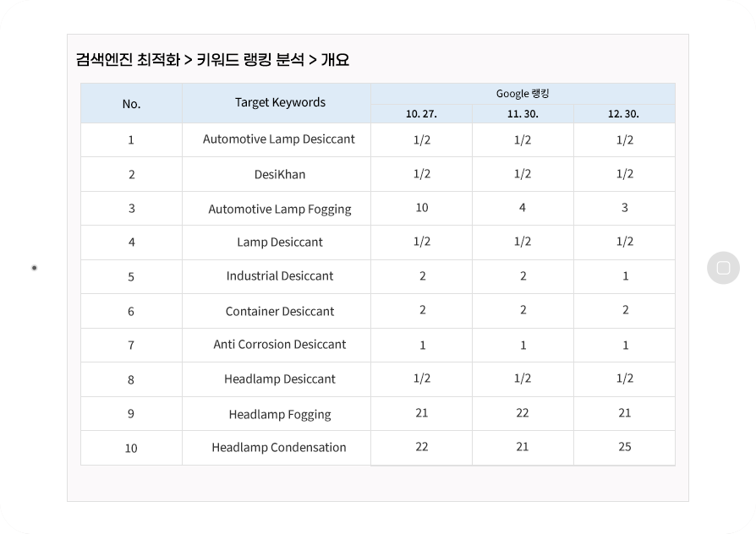The height and width of the screenshot is (534, 756).
Task: Click the 11. 30. '1/2' for Lamp Desiccant
Action: [523, 241]
